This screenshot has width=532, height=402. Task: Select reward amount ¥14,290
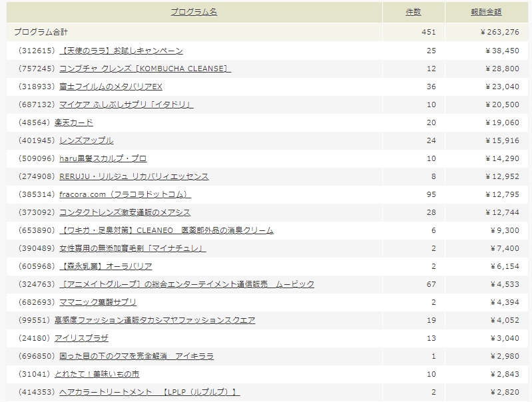[x=502, y=159]
